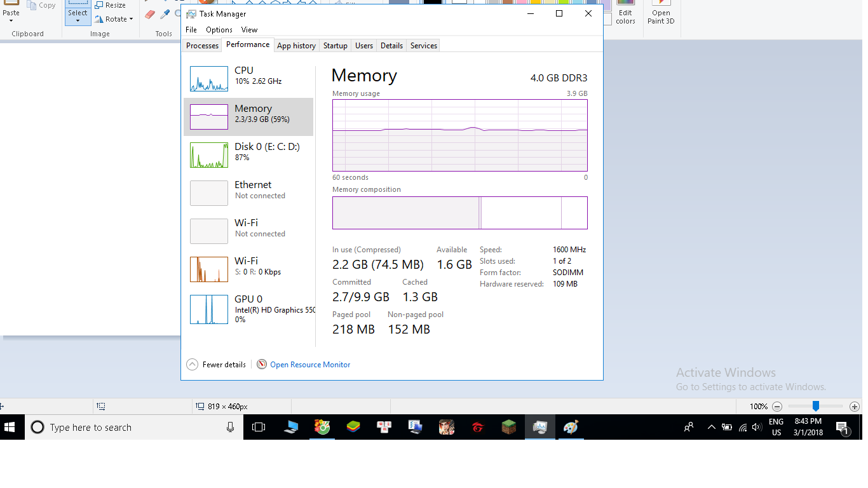This screenshot has height=488, width=868.
Task: Select the Performance tab
Action: pyautogui.click(x=248, y=44)
